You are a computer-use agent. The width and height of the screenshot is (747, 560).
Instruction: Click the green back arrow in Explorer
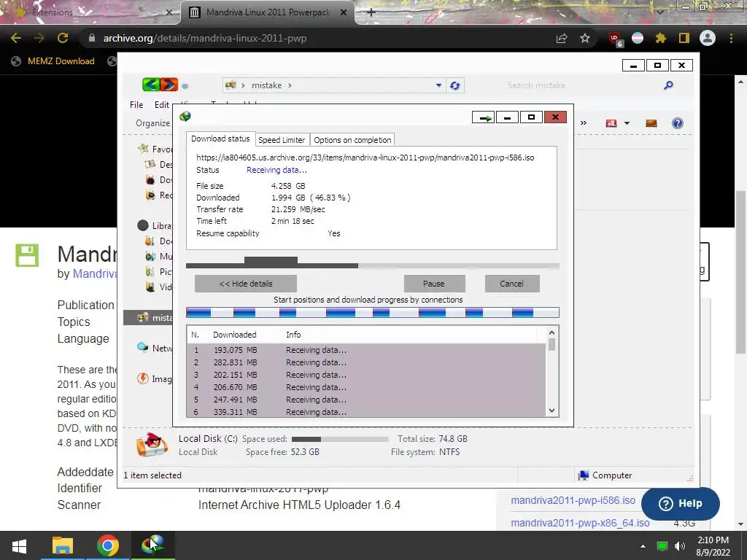pos(150,85)
